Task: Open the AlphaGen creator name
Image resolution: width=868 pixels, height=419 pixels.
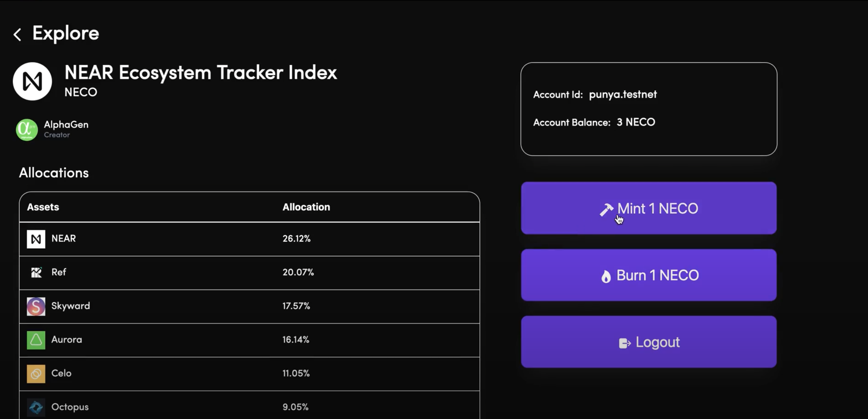Action: coord(66,125)
